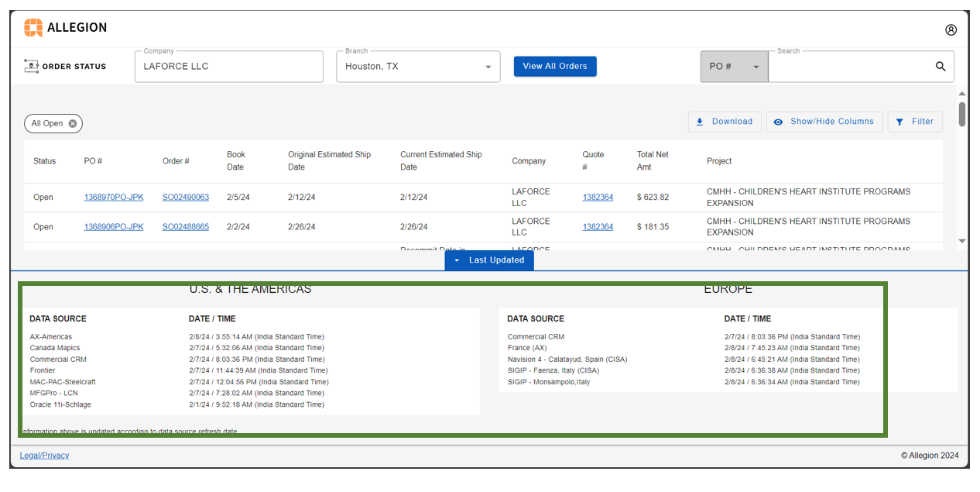Click Original Estimated Ship Date header

[x=330, y=161]
